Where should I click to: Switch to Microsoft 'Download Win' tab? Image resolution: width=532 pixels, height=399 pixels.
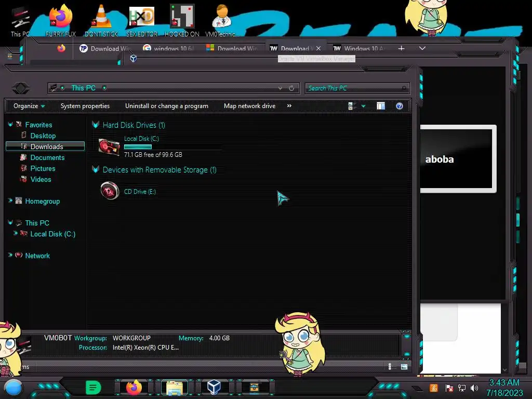coord(232,48)
